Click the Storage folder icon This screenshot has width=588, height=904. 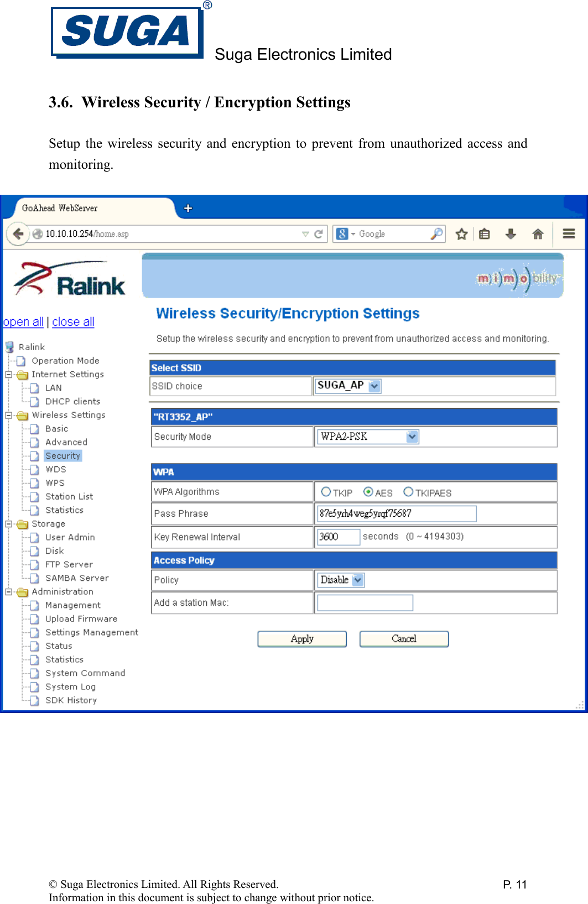(22, 524)
